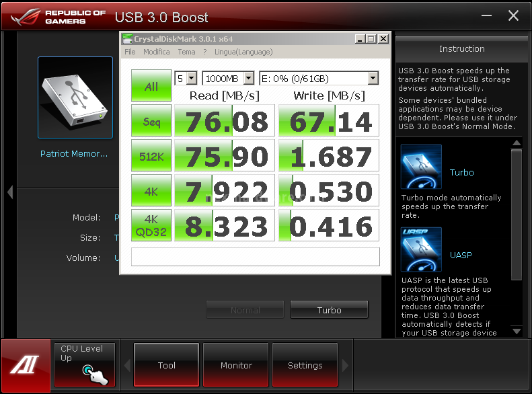Click the AI Suite logo button
Screen dimensions: 532x394
coord(26,366)
